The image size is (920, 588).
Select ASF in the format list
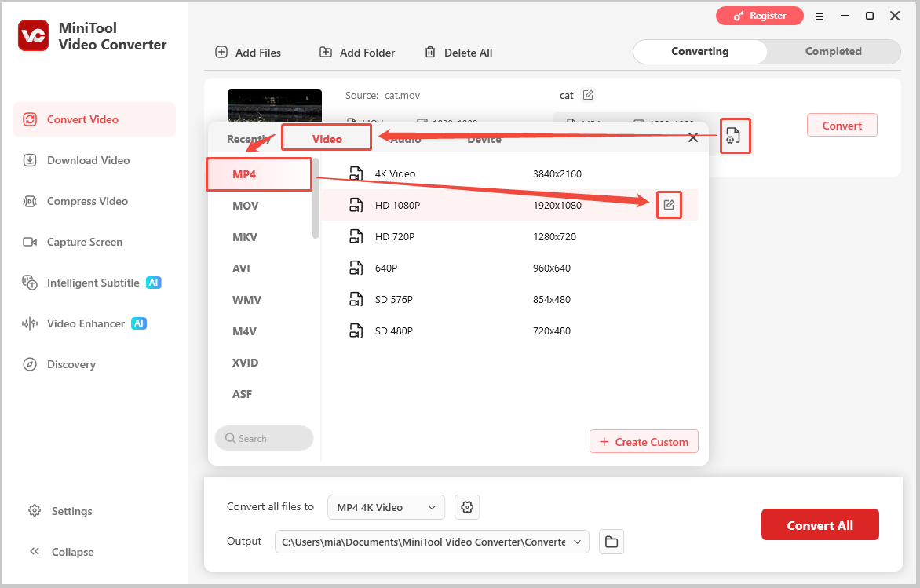[x=259, y=394]
